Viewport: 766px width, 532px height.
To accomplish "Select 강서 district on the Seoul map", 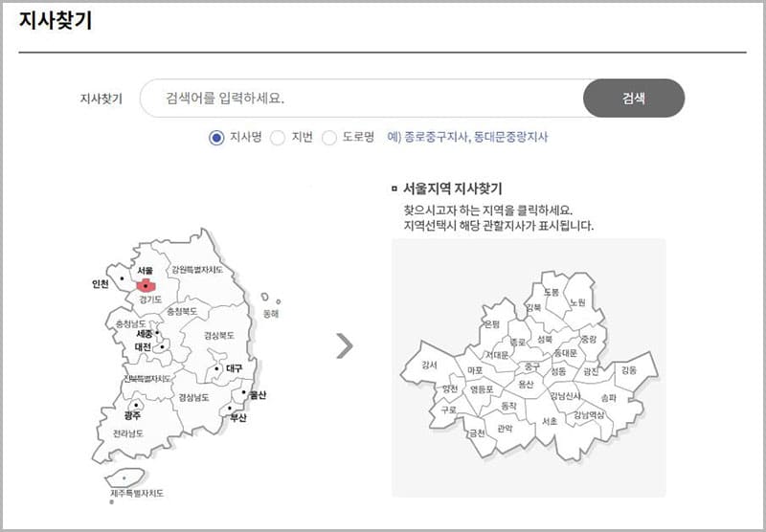I will point(430,366).
